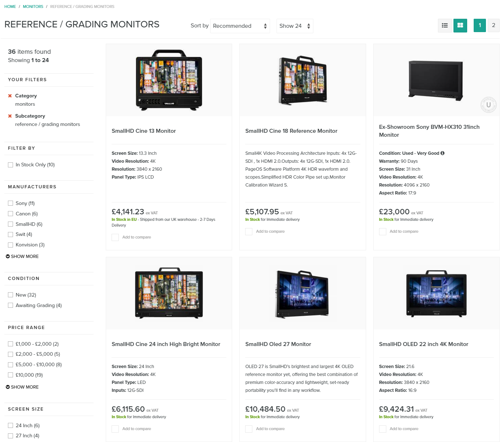The width and height of the screenshot is (504, 442).
Task: Go to results page 2
Action: click(x=494, y=25)
